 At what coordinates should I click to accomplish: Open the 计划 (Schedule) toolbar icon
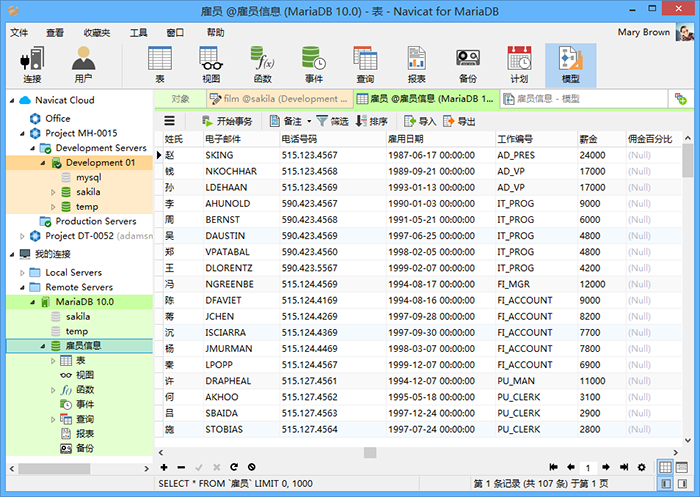coord(519,65)
